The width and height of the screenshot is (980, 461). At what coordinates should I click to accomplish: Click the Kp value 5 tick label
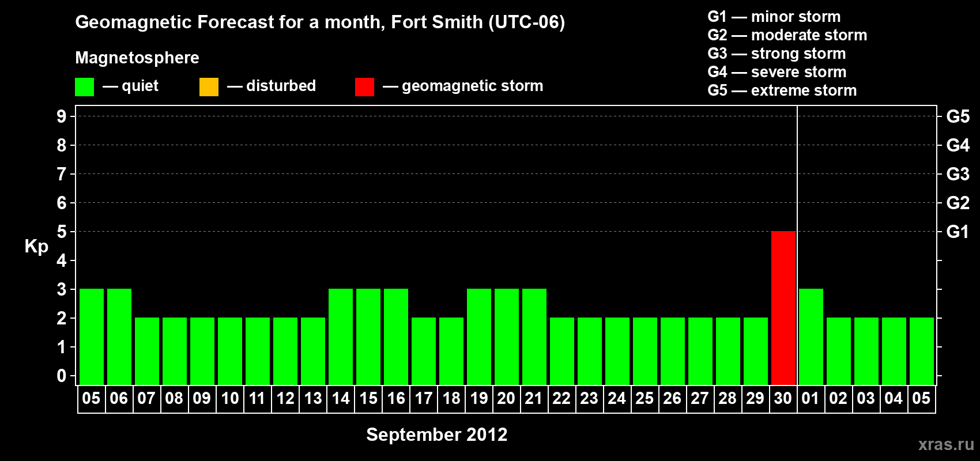62,232
